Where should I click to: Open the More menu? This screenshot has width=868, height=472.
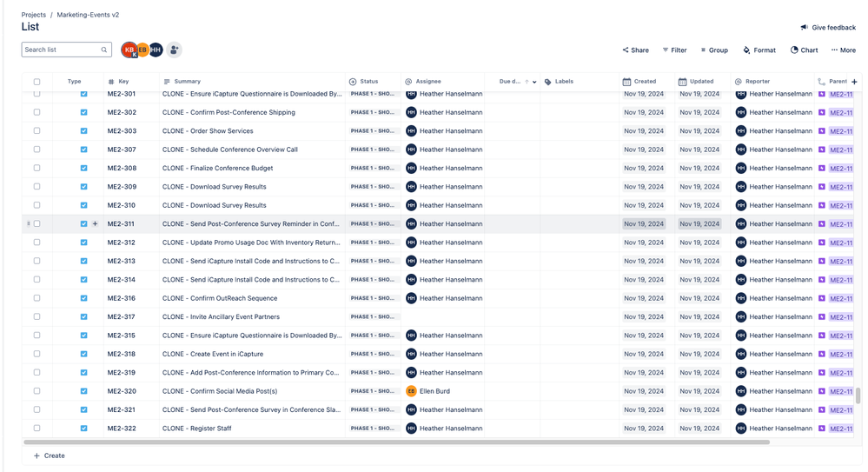click(843, 50)
